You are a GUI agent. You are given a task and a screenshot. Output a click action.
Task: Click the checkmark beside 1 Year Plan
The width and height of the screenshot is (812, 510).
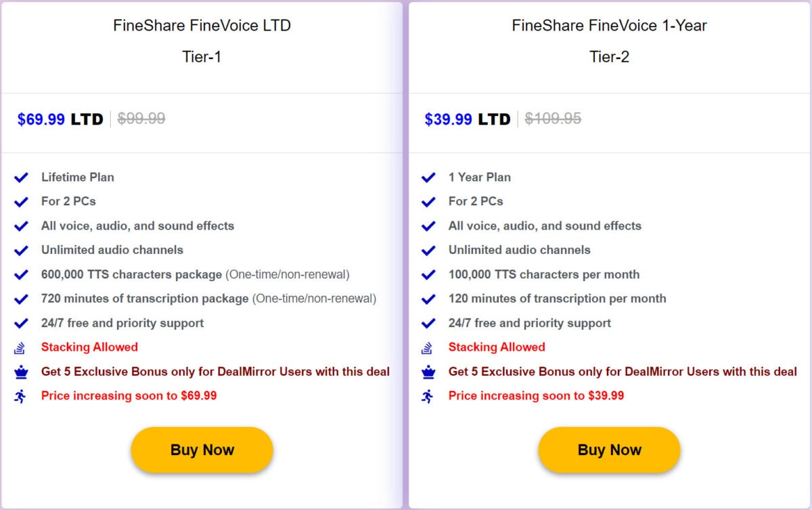tap(428, 177)
